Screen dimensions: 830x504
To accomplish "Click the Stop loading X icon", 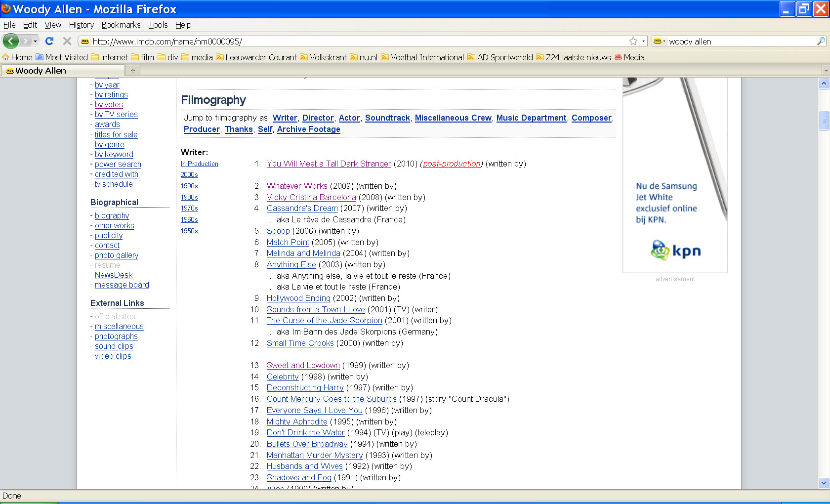I will click(x=67, y=41).
